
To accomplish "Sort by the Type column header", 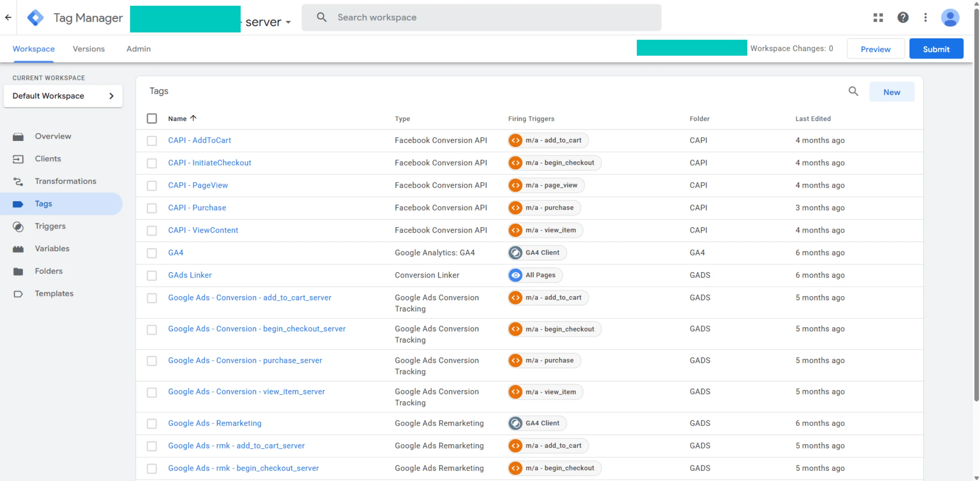I will pyautogui.click(x=402, y=119).
